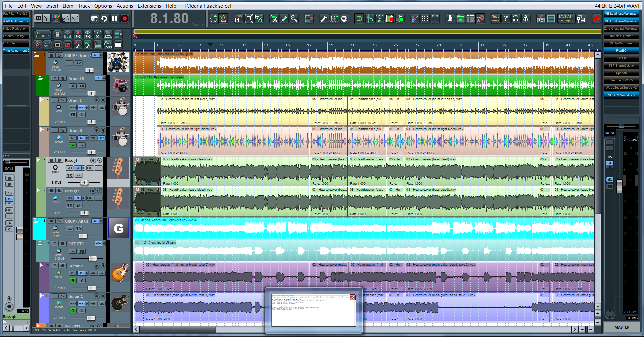Open the Options menu

[x=103, y=6]
